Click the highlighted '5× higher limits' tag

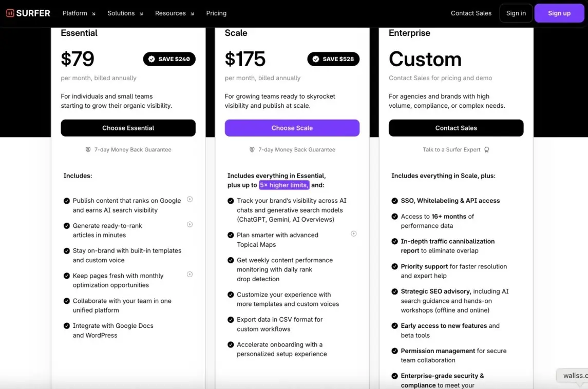(x=284, y=185)
